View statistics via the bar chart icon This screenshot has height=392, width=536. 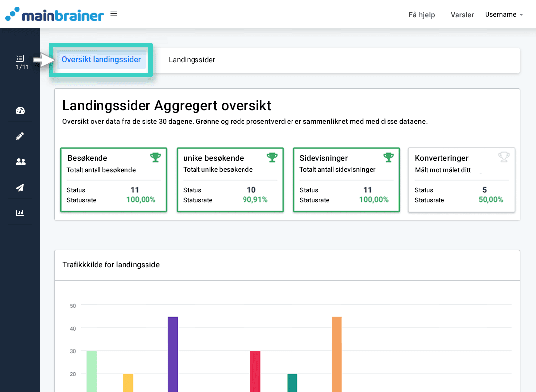pyautogui.click(x=20, y=213)
